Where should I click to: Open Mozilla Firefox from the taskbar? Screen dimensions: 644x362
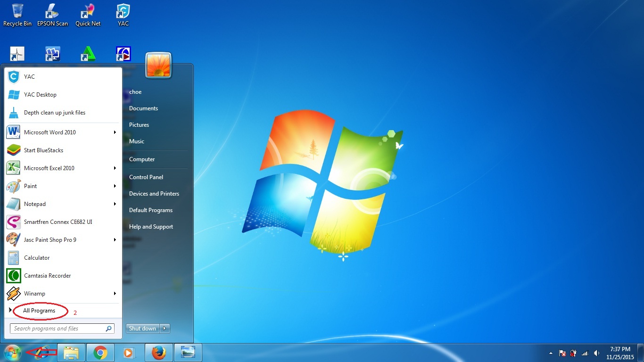[x=159, y=353]
